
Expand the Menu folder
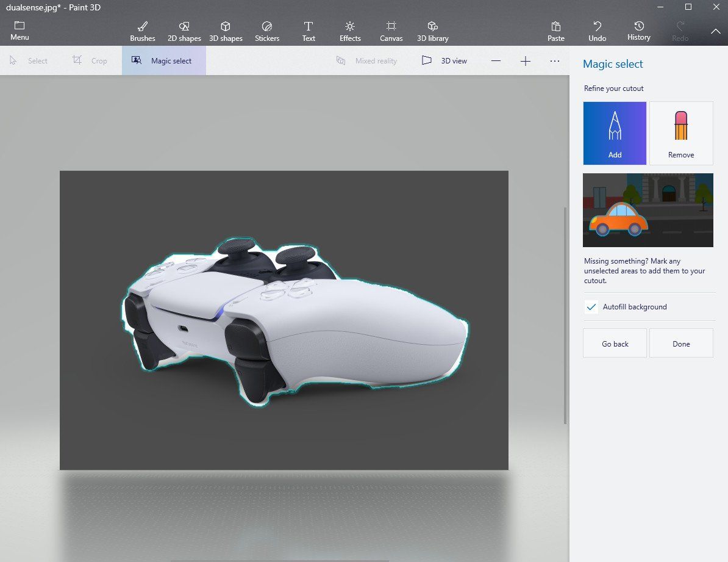tap(20, 31)
